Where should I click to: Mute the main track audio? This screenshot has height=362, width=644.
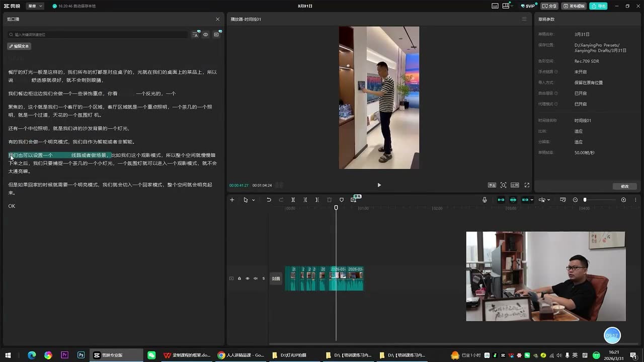[x=256, y=279]
